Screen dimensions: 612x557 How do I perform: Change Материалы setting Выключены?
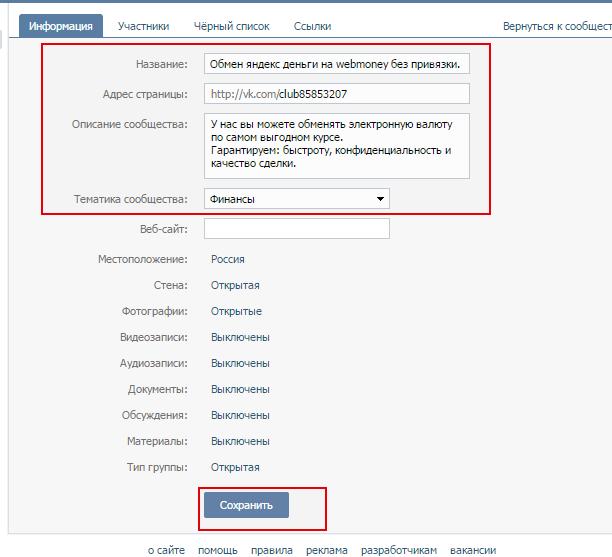click(x=240, y=441)
